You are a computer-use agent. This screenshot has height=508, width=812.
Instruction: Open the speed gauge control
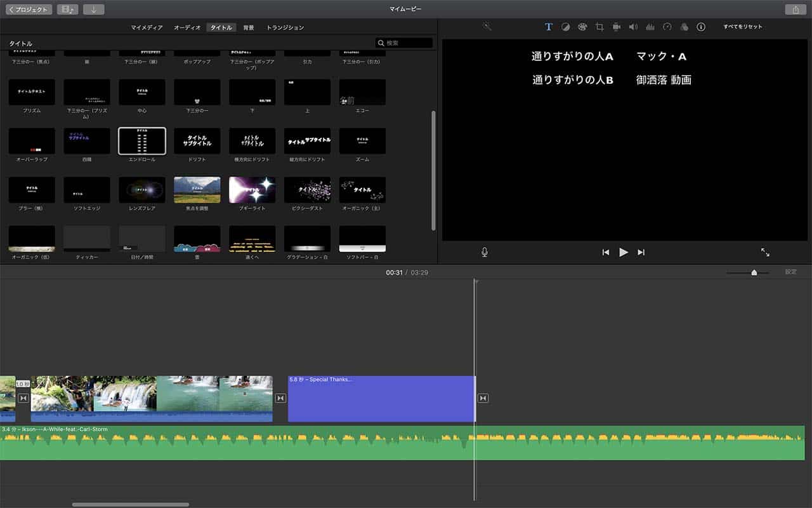[x=667, y=27]
